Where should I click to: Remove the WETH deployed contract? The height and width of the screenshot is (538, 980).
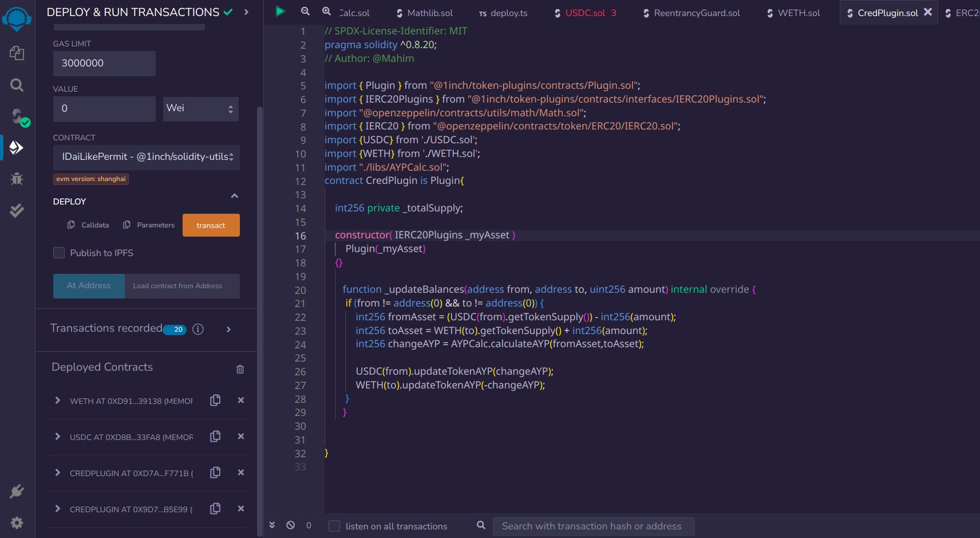point(241,400)
